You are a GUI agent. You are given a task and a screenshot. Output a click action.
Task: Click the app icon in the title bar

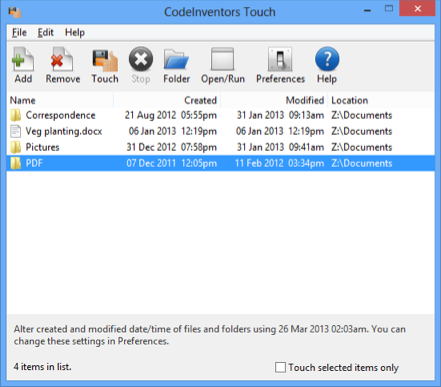coord(15,12)
